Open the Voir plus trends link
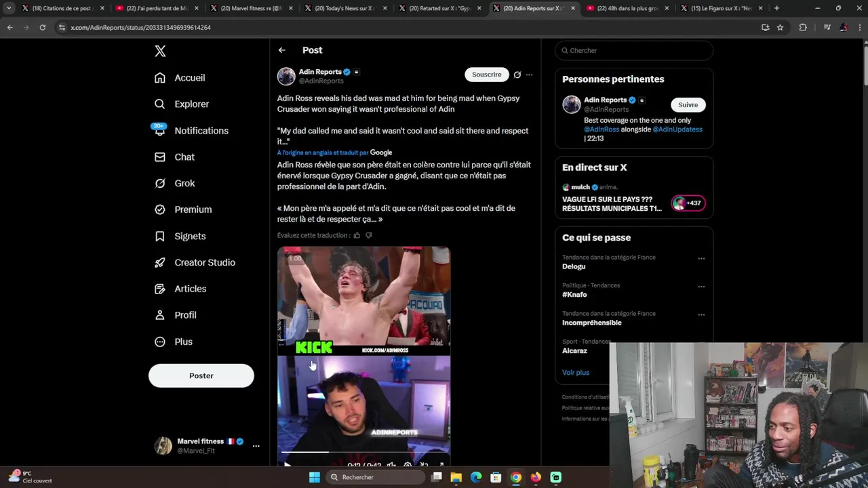 click(x=576, y=373)
